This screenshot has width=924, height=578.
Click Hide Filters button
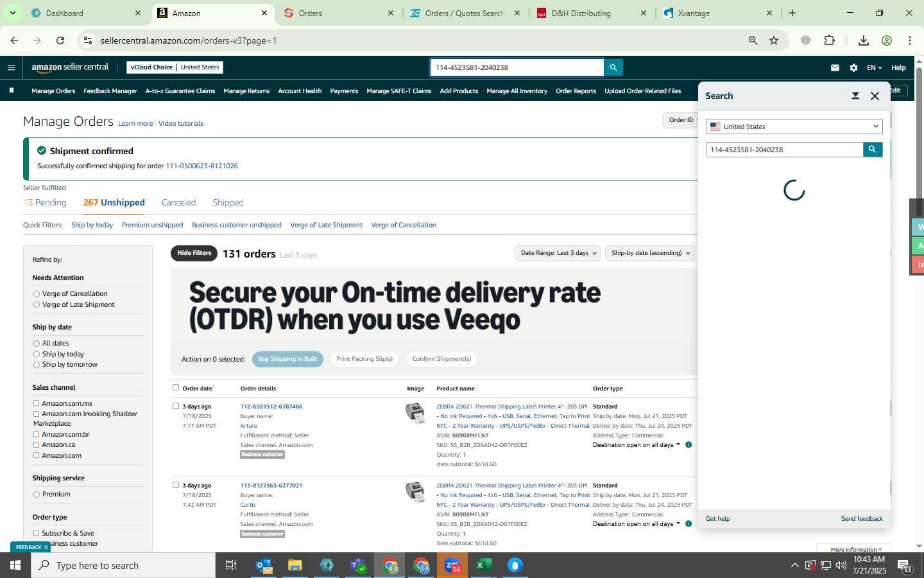tap(194, 253)
